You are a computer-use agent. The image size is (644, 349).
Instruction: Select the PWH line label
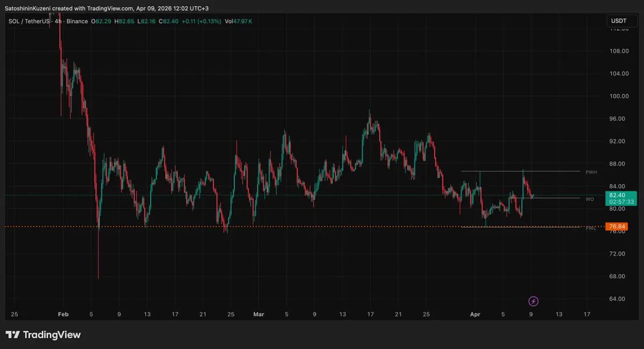click(591, 172)
